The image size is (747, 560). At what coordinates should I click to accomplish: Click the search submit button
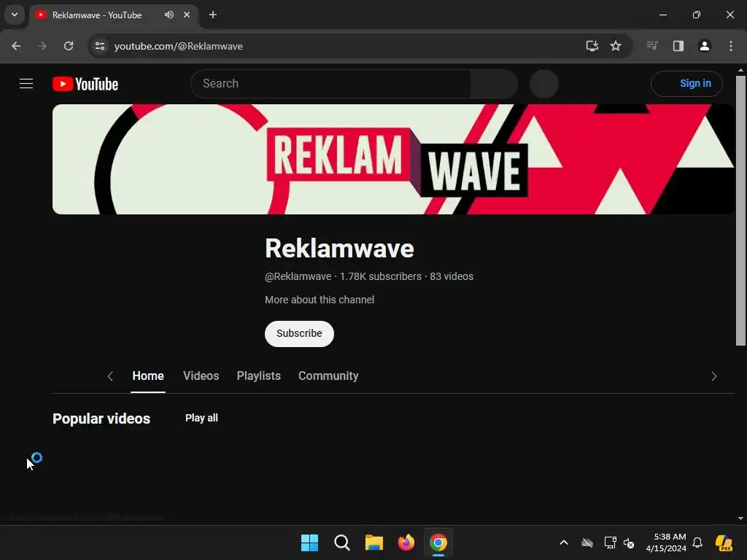(495, 84)
